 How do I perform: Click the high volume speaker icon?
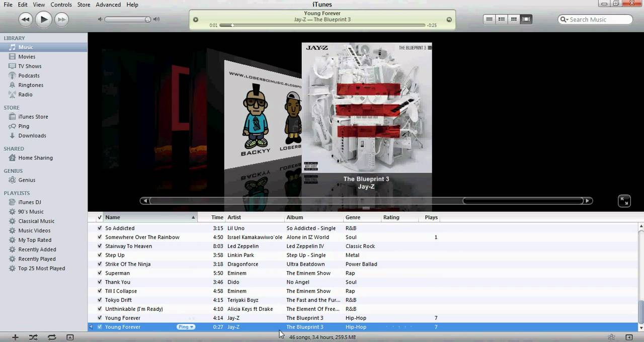(156, 20)
